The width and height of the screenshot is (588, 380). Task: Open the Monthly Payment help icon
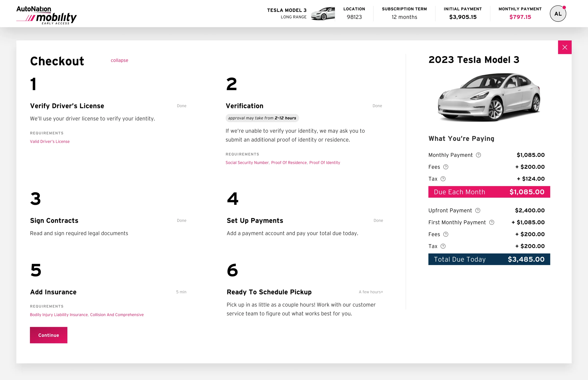click(x=478, y=155)
